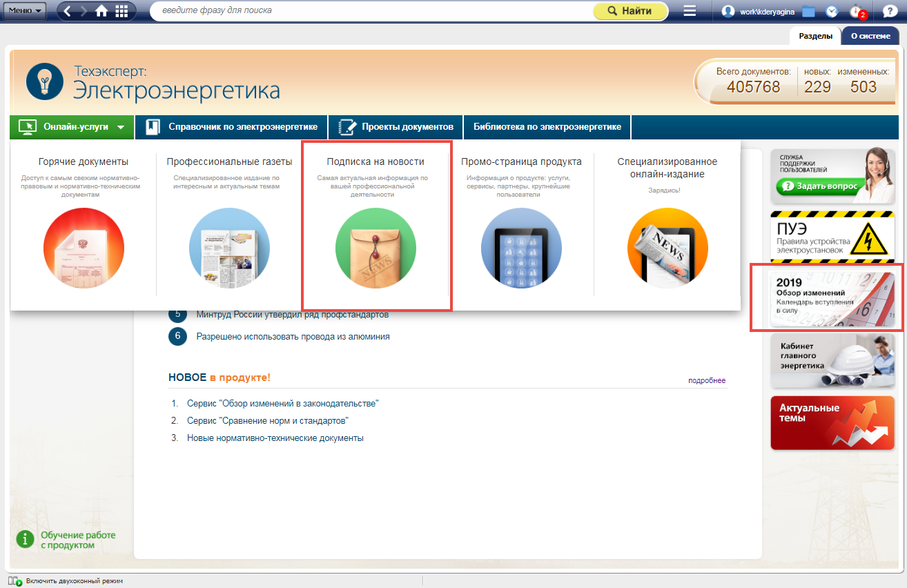
Task: Open the grid sections icon in the toolbar
Action: 121,11
